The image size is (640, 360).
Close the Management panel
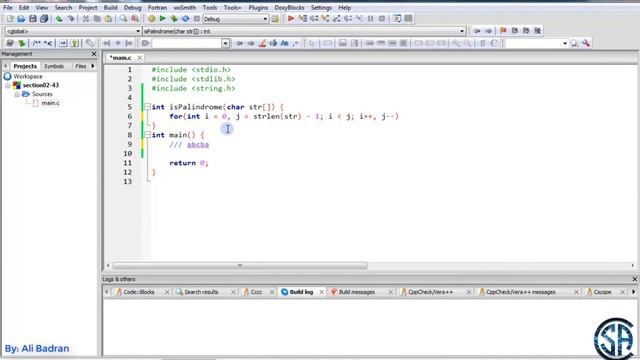point(94,54)
